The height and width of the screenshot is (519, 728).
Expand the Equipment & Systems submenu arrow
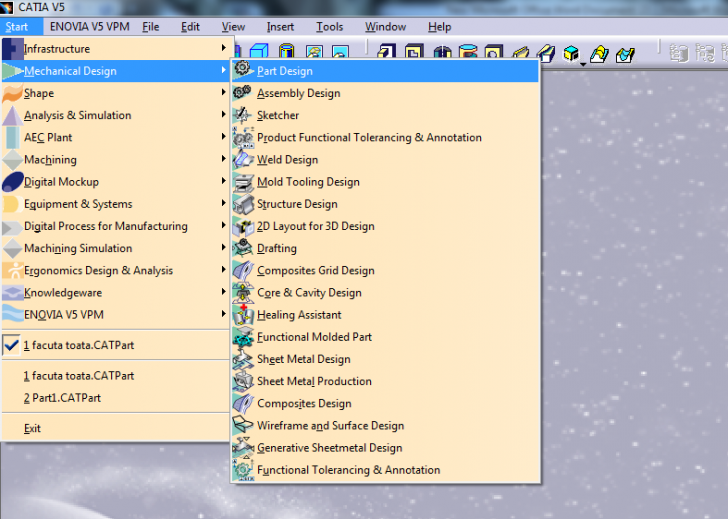click(x=223, y=203)
